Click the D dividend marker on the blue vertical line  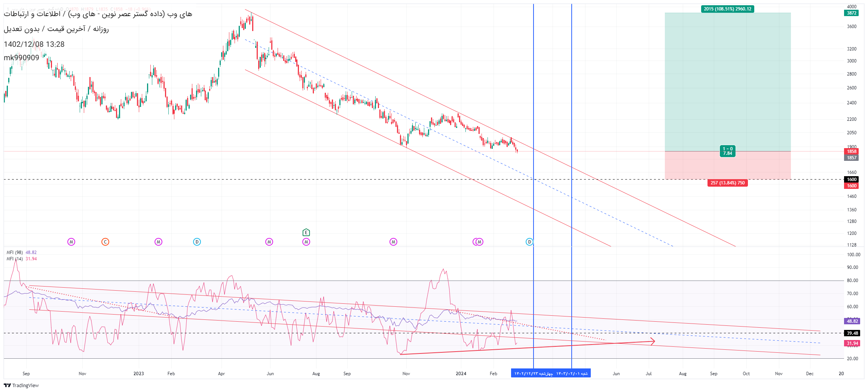[529, 242]
